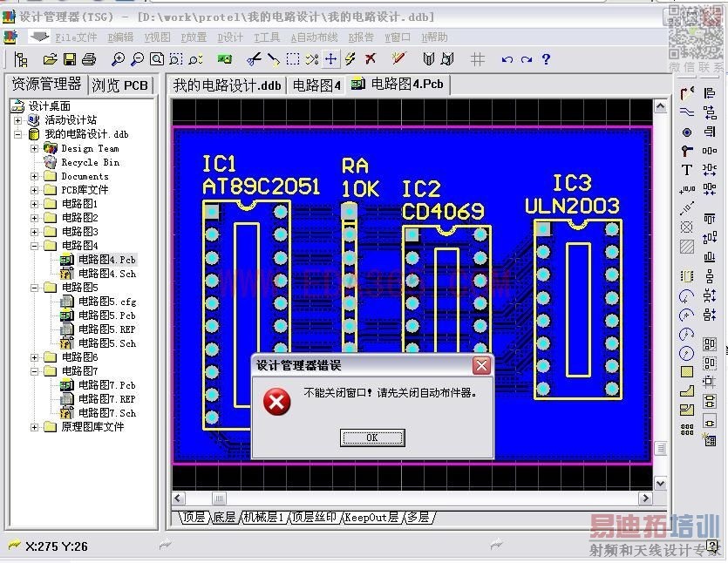Switch to the 我的电路设计.ddb document tab

coord(227,85)
